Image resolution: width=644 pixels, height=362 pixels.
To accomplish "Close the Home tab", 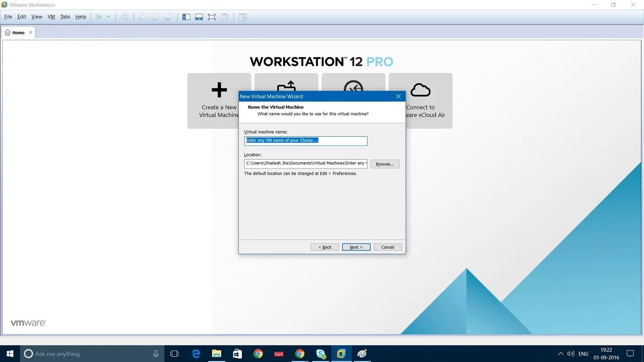I will 31,33.
